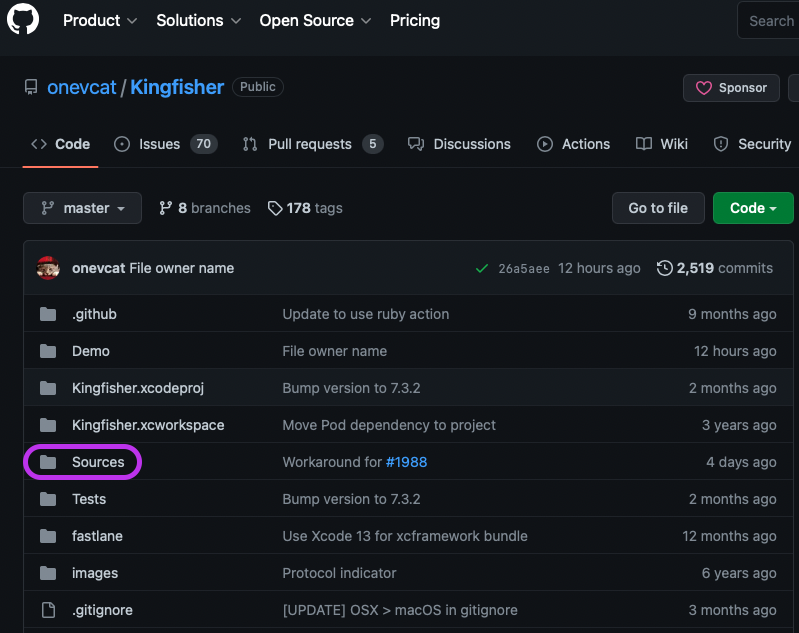
Task: Expand the green Code dropdown button
Action: [753, 208]
